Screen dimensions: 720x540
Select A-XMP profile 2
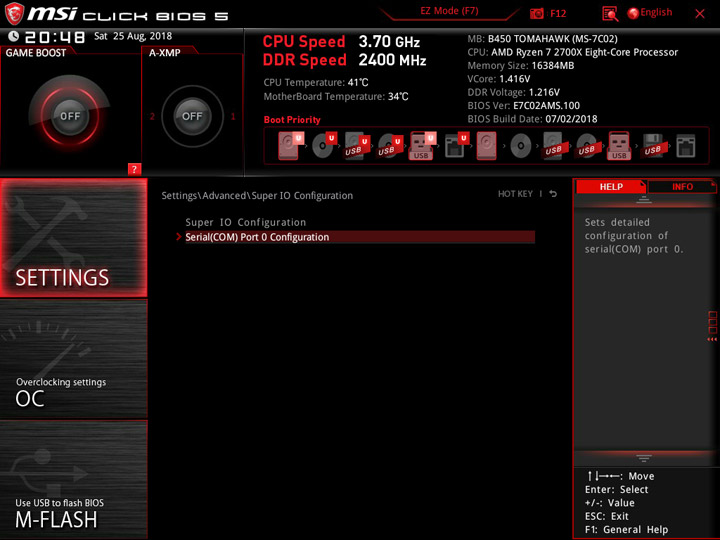click(152, 116)
